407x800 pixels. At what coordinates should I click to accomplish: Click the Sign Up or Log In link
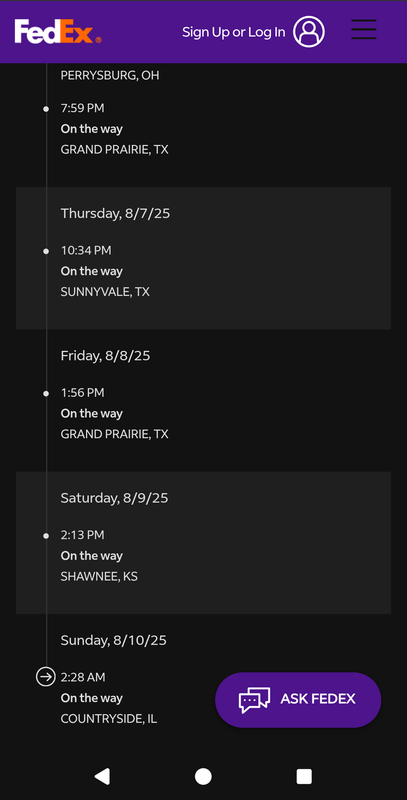(234, 32)
